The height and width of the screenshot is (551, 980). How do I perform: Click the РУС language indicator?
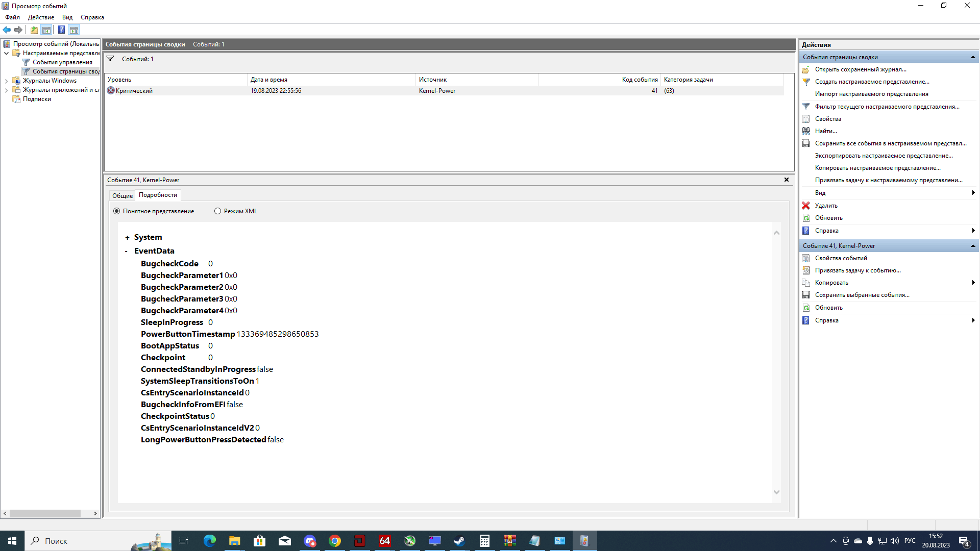coord(910,541)
